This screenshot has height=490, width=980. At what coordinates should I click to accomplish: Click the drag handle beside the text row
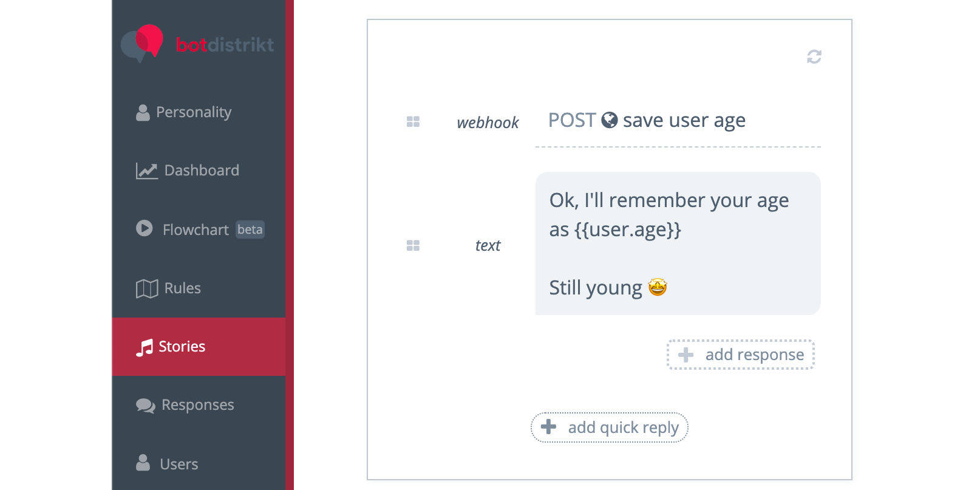pyautogui.click(x=413, y=245)
